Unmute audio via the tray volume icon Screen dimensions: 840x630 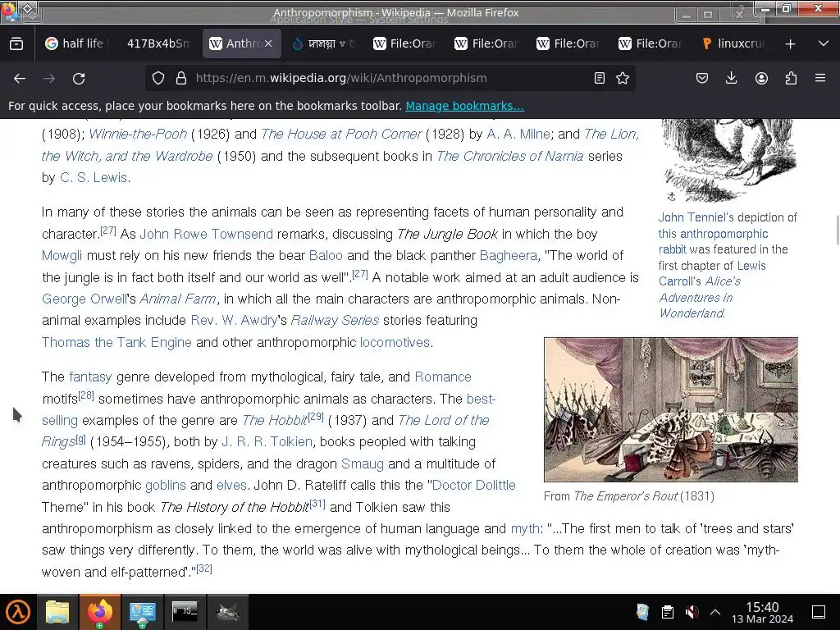click(692, 612)
